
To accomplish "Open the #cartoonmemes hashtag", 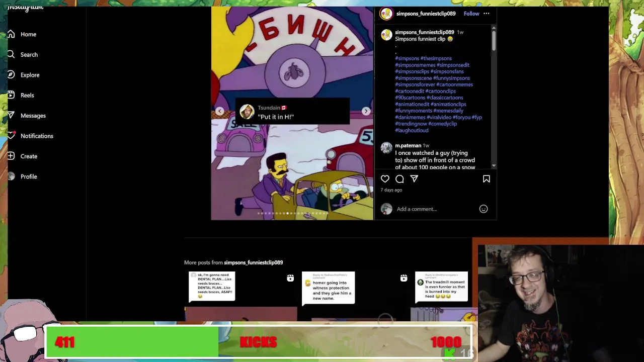I will pyautogui.click(x=454, y=84).
